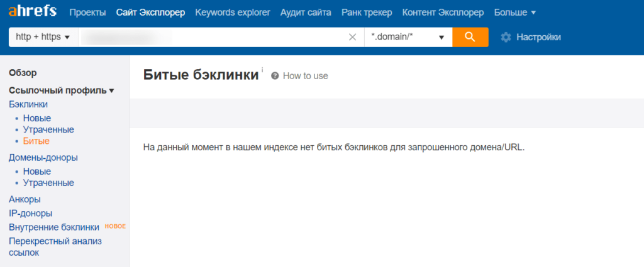
Task: Select Утраченные under Бэклинки
Action: click(x=48, y=129)
